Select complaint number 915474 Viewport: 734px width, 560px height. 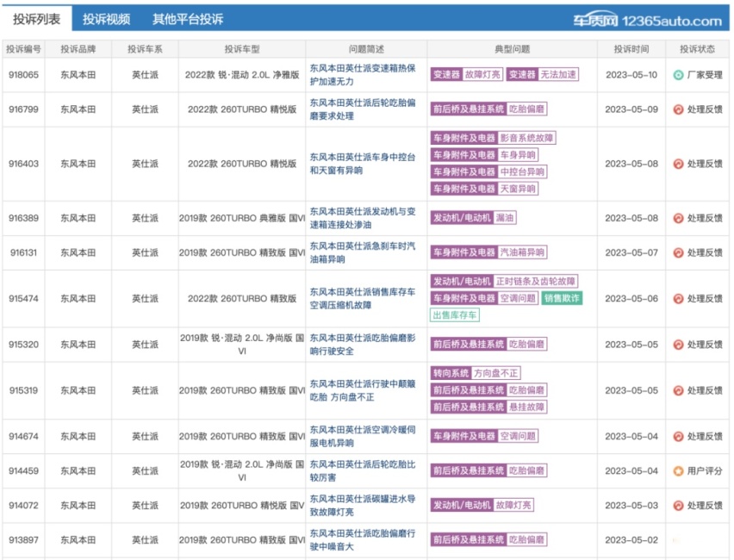pos(23,299)
